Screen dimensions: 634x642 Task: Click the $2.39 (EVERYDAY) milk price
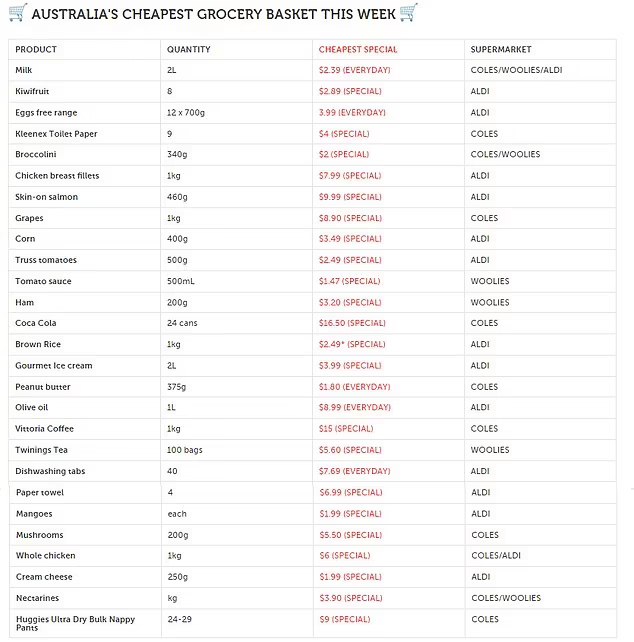[x=354, y=70]
